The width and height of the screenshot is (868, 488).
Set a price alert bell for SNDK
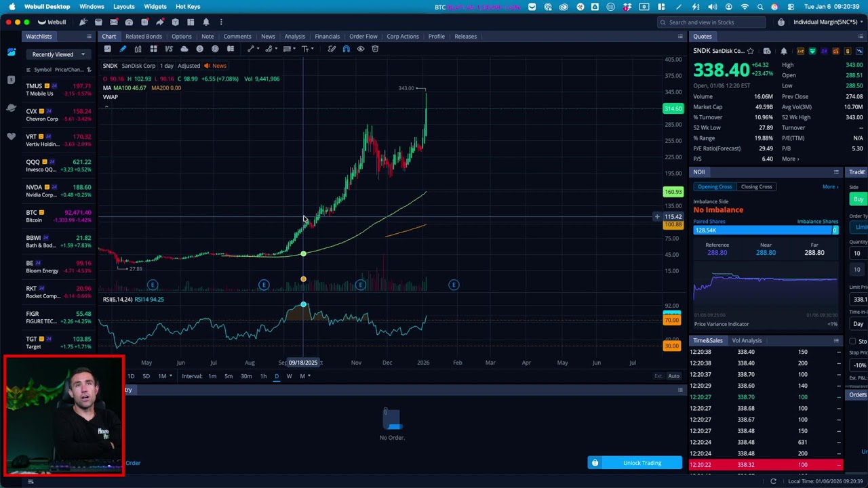[784, 51]
